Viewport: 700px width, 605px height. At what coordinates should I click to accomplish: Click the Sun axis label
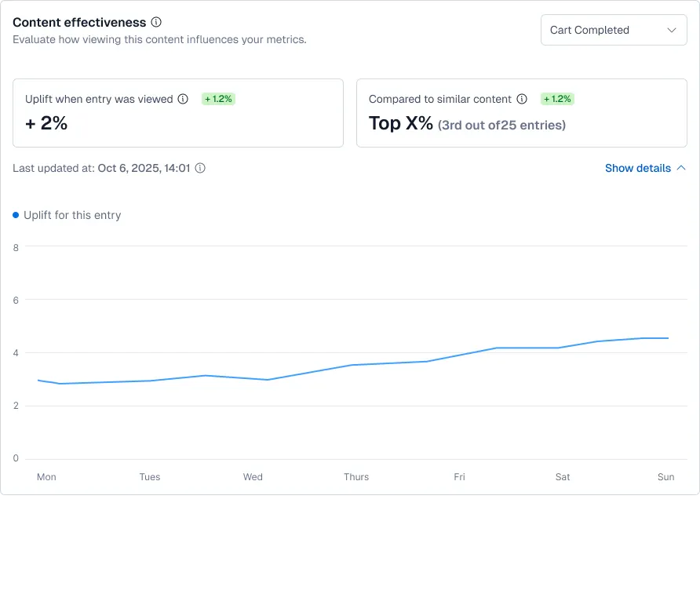pyautogui.click(x=665, y=476)
